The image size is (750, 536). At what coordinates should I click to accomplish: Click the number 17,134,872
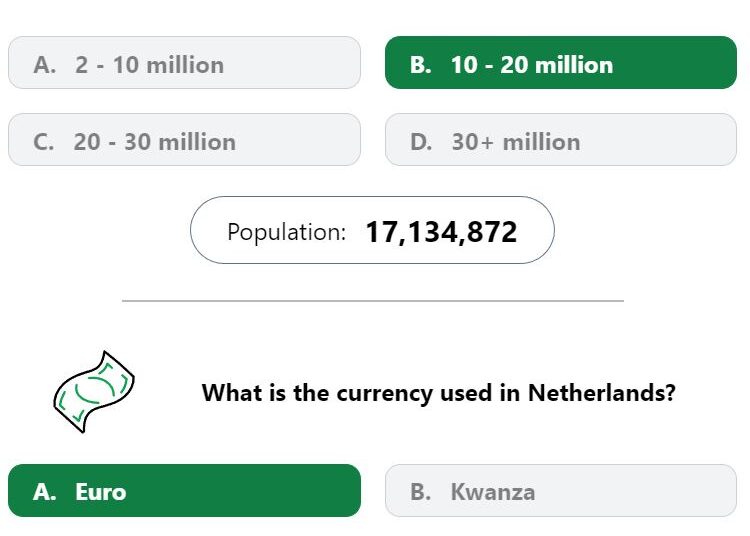coord(441,232)
